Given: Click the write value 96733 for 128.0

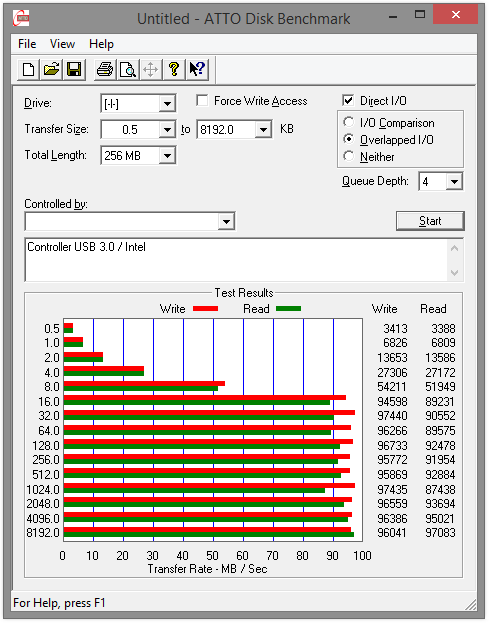Looking at the screenshot, I should click(x=392, y=446).
